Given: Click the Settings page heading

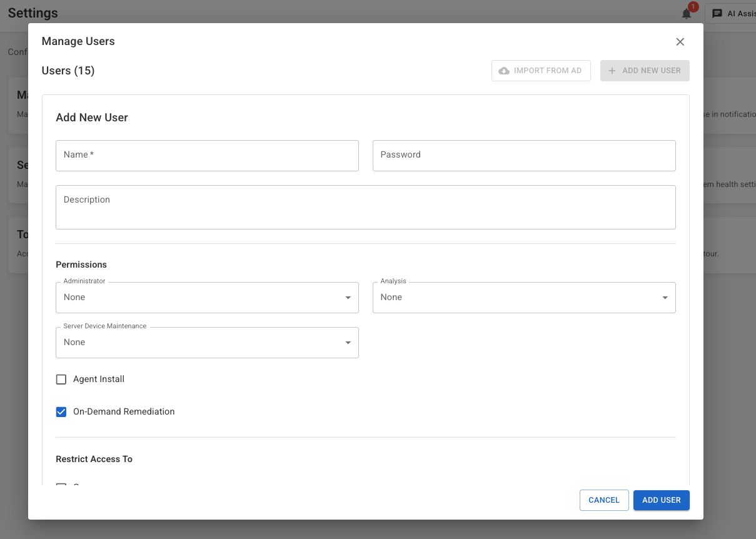Looking at the screenshot, I should click(x=33, y=13).
